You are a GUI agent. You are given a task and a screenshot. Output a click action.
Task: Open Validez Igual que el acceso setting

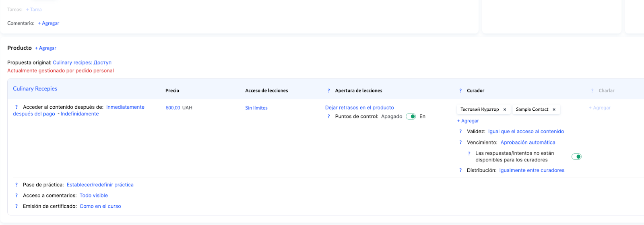point(526,132)
